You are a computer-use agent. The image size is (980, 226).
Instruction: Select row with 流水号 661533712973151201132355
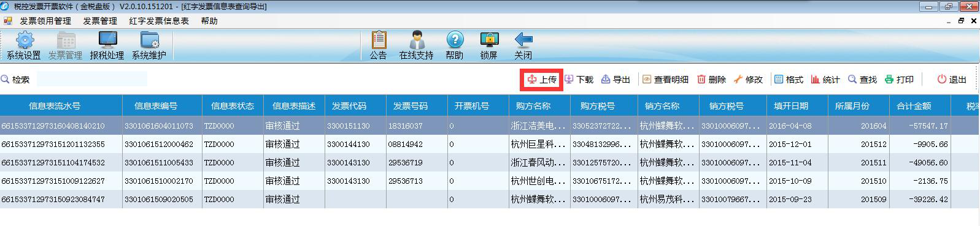click(489, 144)
